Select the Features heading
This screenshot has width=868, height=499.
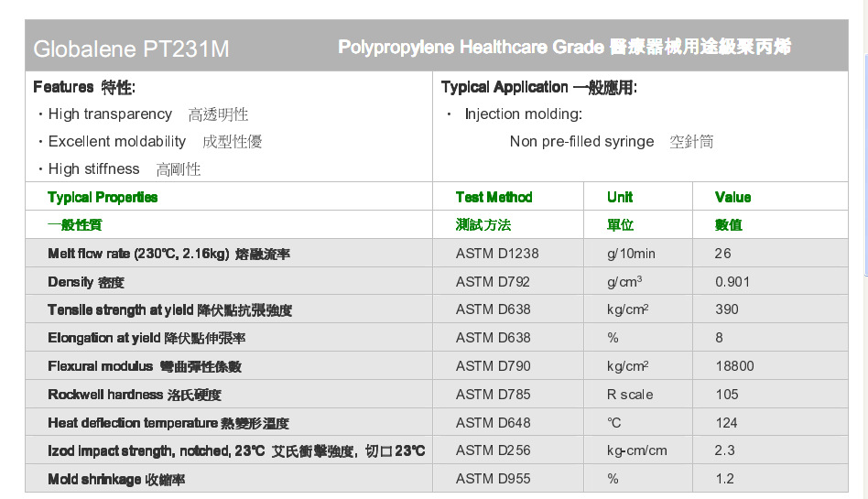point(84,87)
